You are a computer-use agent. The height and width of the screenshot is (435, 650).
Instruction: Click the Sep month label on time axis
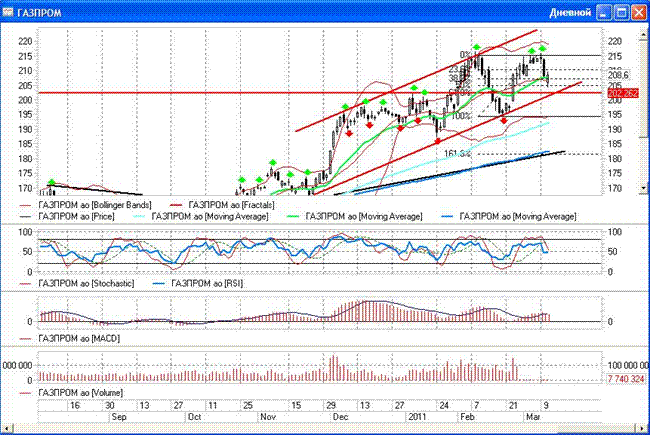119,417
